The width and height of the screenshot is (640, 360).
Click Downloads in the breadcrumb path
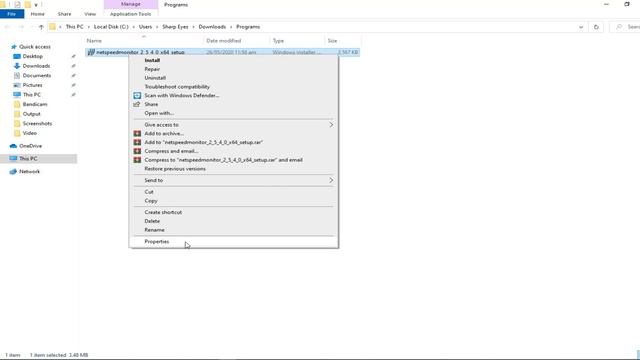212,27
